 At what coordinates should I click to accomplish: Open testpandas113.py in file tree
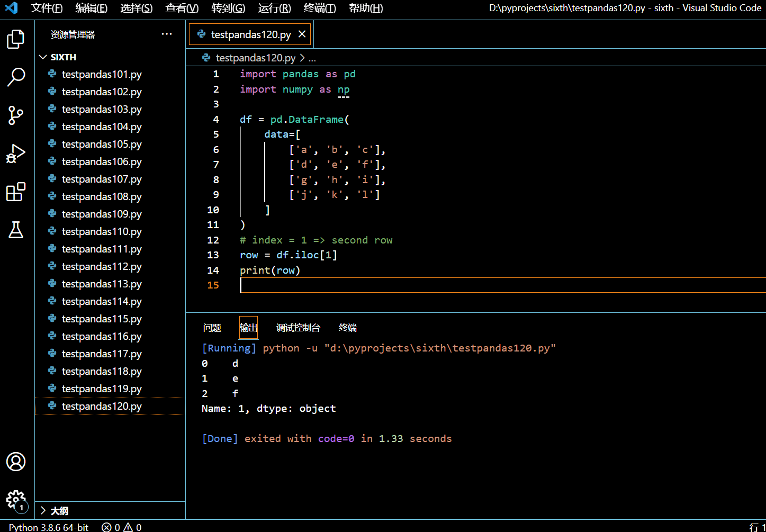click(110, 284)
